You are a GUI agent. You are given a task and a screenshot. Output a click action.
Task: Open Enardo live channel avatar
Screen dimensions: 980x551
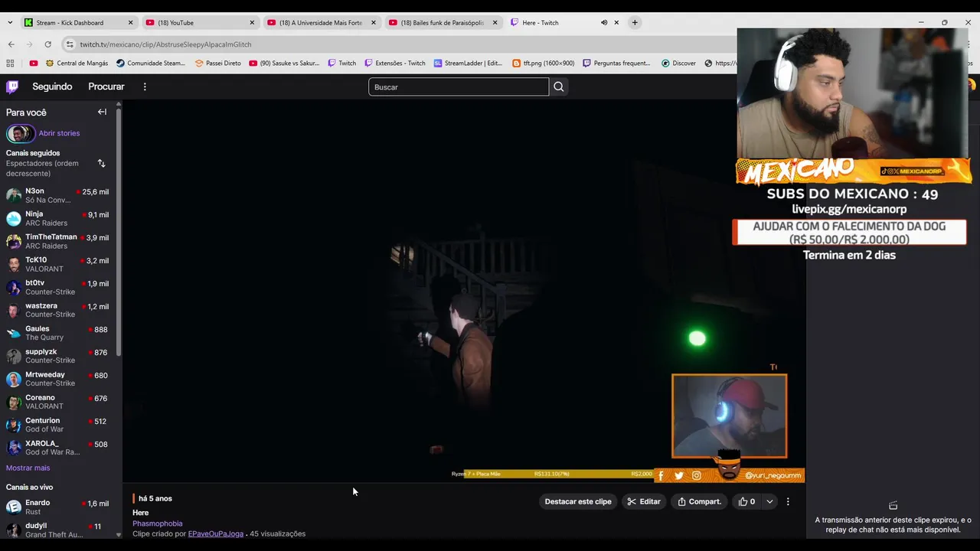[x=13, y=507]
